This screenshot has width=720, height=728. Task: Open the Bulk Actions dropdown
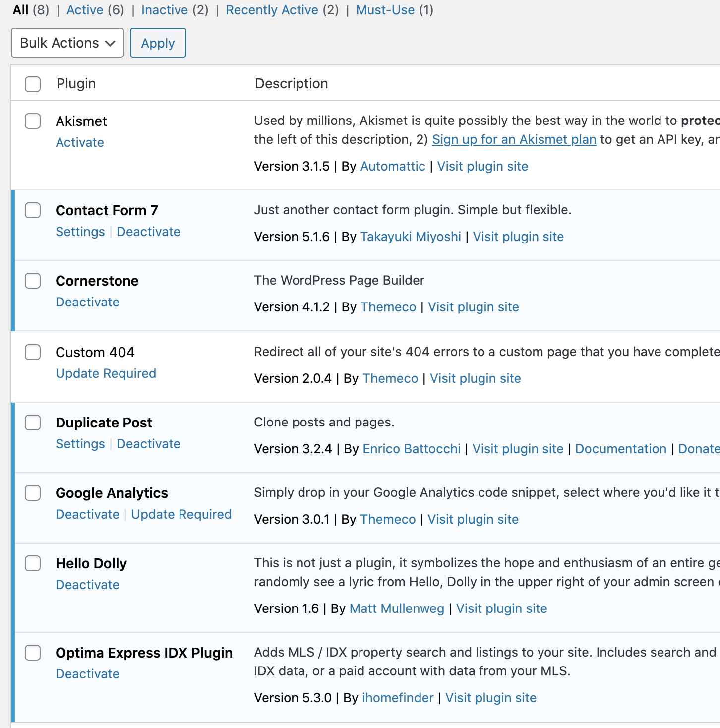click(x=67, y=43)
